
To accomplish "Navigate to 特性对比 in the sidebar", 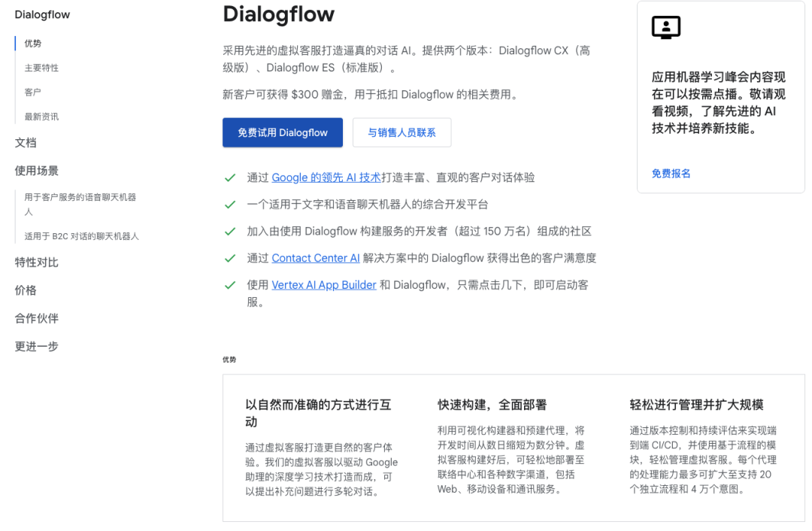I will click(36, 262).
